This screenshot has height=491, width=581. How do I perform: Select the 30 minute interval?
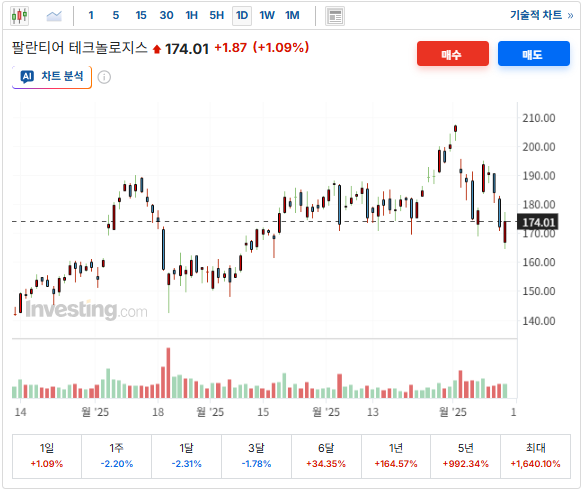coord(166,16)
